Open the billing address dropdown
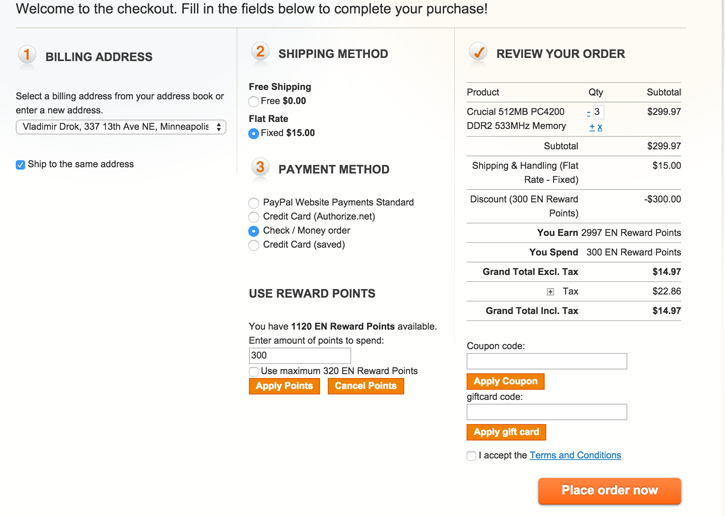Screen dimensions: 725x516 (121, 127)
